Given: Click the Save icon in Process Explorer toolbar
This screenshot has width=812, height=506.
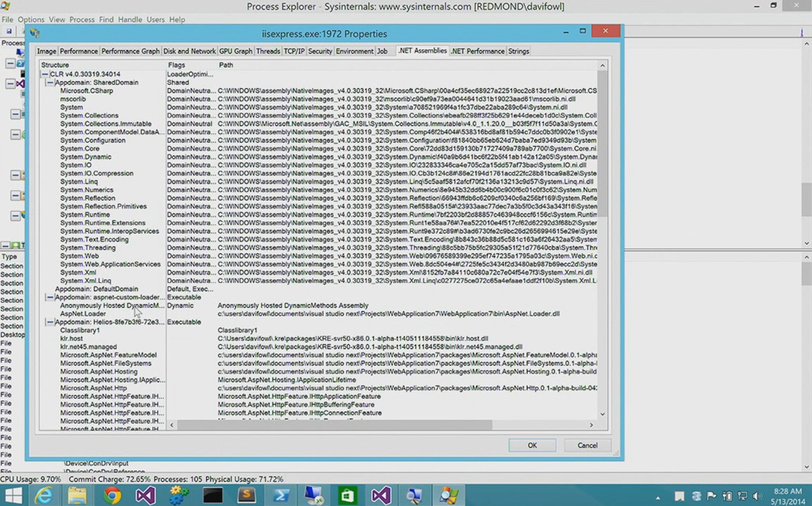Looking at the screenshot, I should 9,31.
